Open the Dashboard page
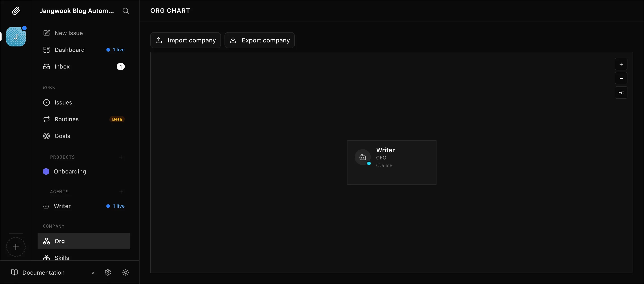The width and height of the screenshot is (644, 284). [70, 50]
